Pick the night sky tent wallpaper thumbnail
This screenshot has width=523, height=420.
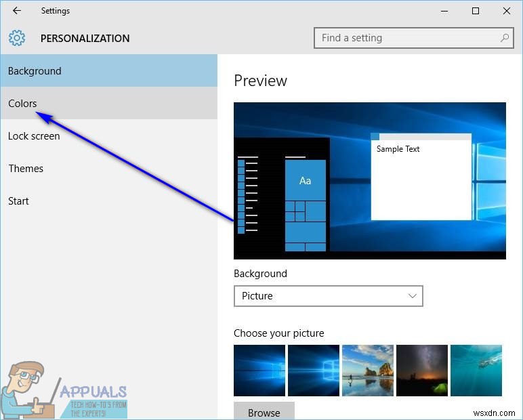click(x=422, y=371)
